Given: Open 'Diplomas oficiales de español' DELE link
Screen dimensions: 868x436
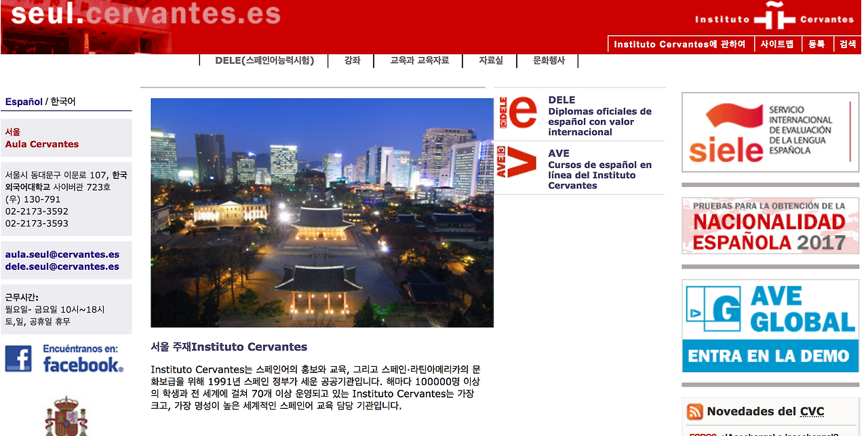Looking at the screenshot, I should pos(600,121).
